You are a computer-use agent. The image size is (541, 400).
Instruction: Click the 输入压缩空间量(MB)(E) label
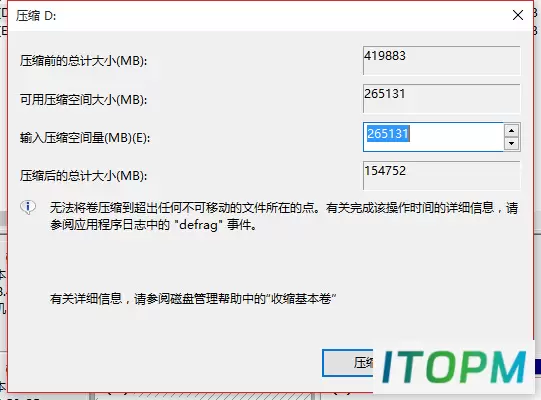click(x=85, y=138)
